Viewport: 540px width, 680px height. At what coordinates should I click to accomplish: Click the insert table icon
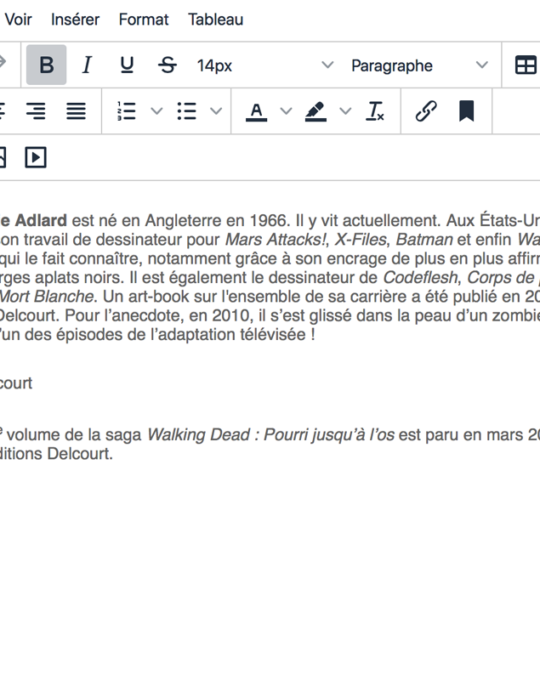525,65
